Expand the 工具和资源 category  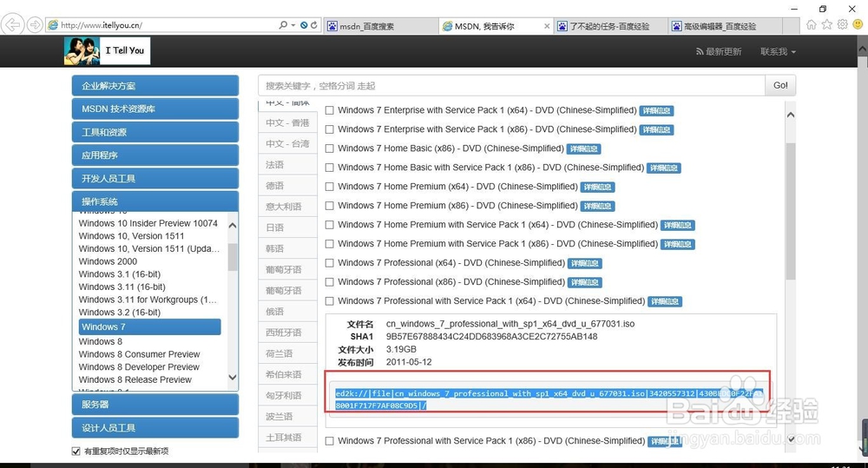coord(155,132)
